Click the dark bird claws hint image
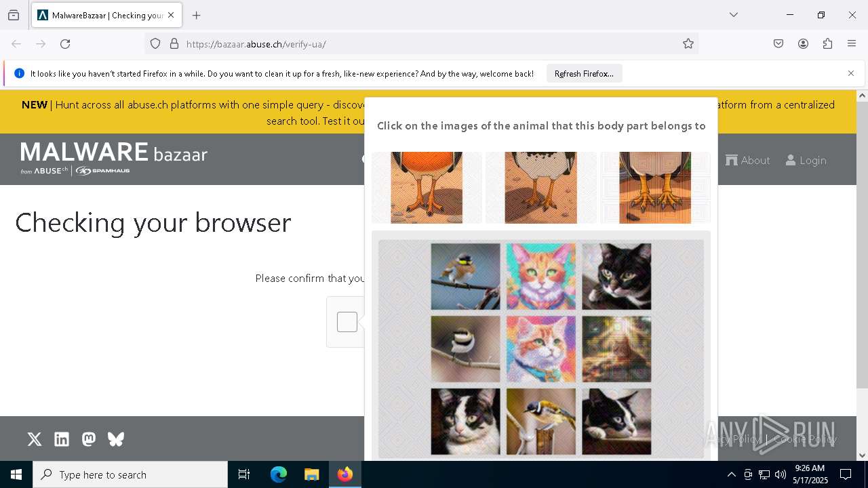This screenshot has width=868, height=488. click(655, 188)
